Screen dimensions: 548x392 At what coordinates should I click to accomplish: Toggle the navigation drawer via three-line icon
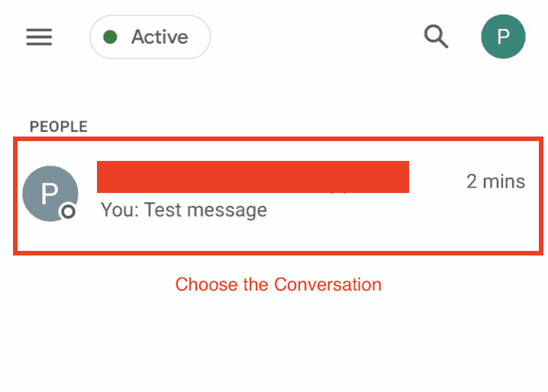(39, 37)
